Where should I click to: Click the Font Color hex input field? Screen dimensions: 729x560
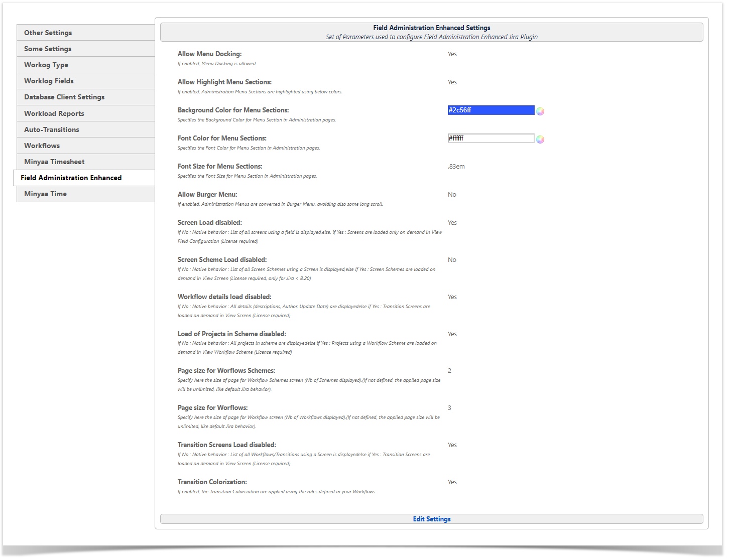491,138
